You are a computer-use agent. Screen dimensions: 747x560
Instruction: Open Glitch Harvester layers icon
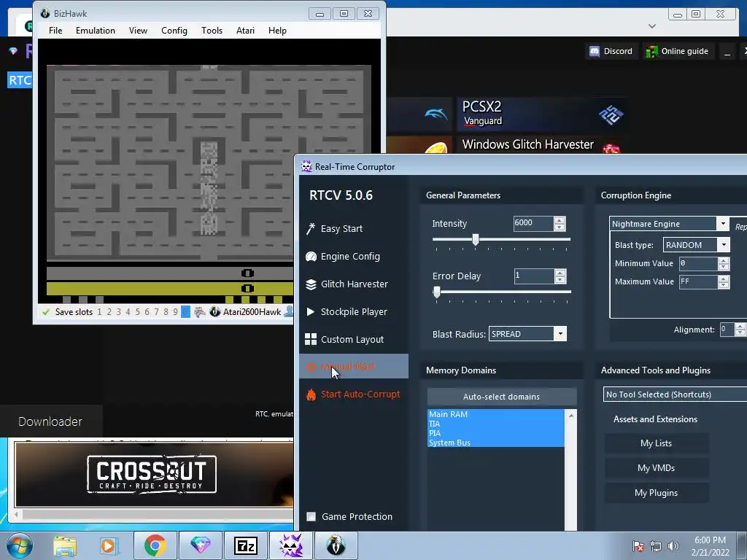(x=311, y=284)
